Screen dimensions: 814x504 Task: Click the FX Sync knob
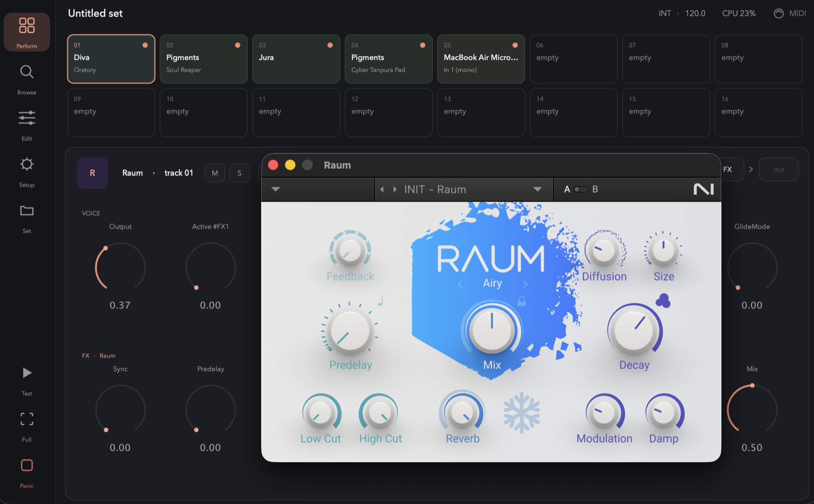click(x=120, y=409)
